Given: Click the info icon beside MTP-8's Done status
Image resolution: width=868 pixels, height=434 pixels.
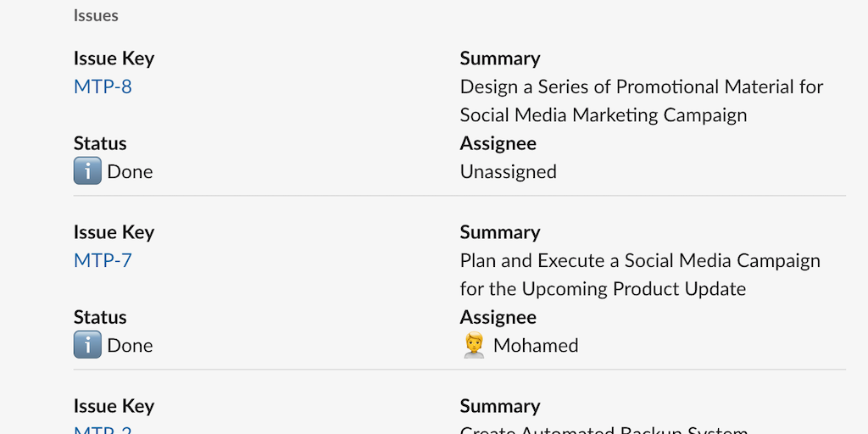Looking at the screenshot, I should pyautogui.click(x=87, y=171).
